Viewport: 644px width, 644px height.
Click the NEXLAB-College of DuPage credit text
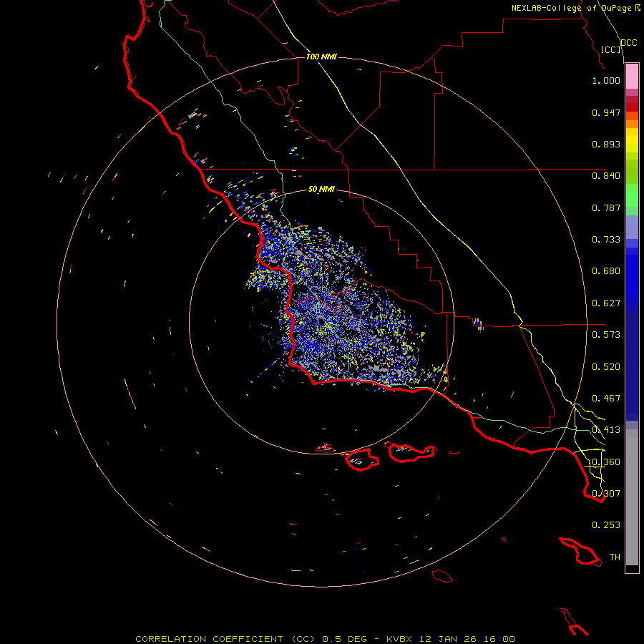pos(575,8)
